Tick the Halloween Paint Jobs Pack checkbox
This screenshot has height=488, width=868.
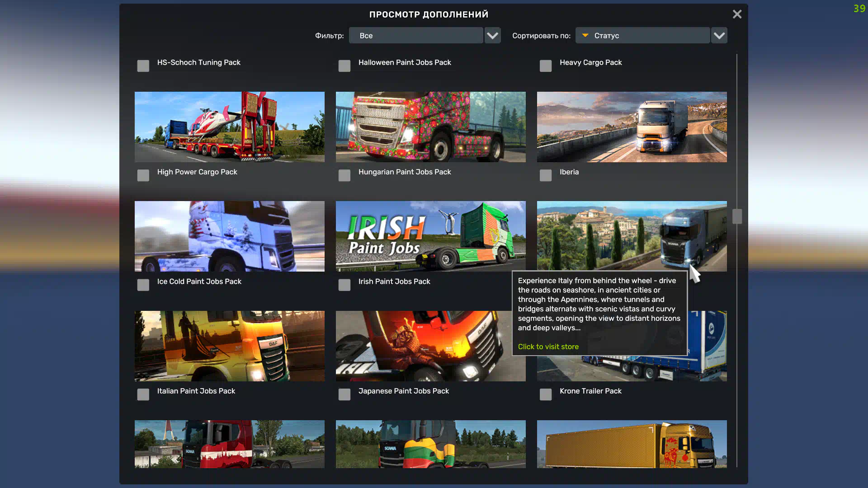point(344,66)
